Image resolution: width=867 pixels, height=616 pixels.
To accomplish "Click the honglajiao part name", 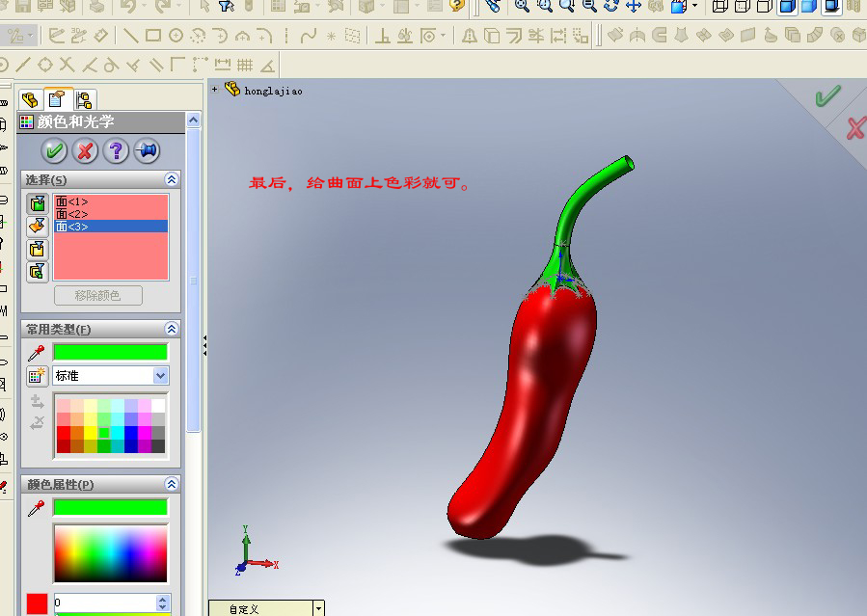I will click(x=273, y=92).
